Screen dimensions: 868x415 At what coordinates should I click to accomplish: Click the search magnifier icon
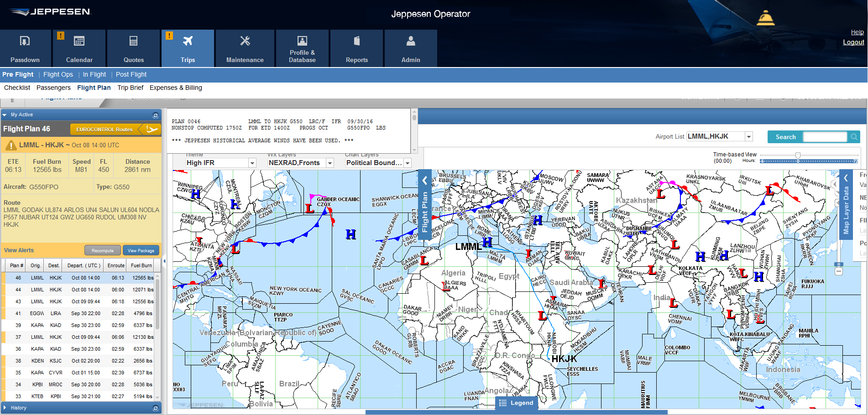(854, 137)
